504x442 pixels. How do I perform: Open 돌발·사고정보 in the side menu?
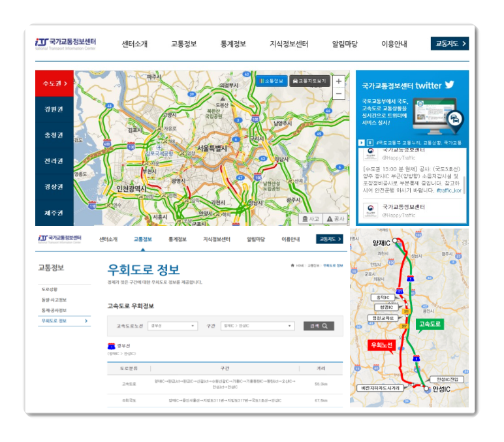pyautogui.click(x=54, y=300)
